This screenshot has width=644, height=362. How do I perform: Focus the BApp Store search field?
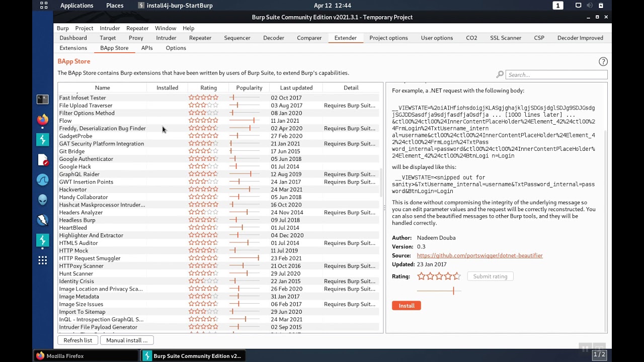556,74
